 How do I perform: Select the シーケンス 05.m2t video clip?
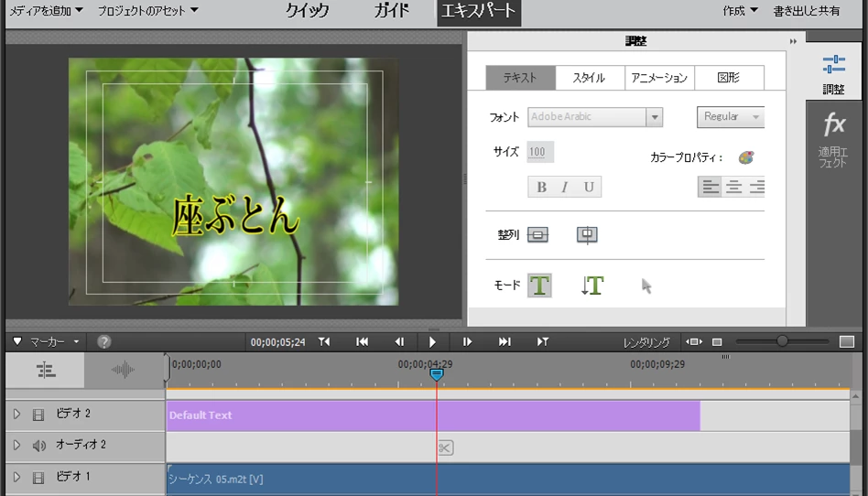click(508, 480)
